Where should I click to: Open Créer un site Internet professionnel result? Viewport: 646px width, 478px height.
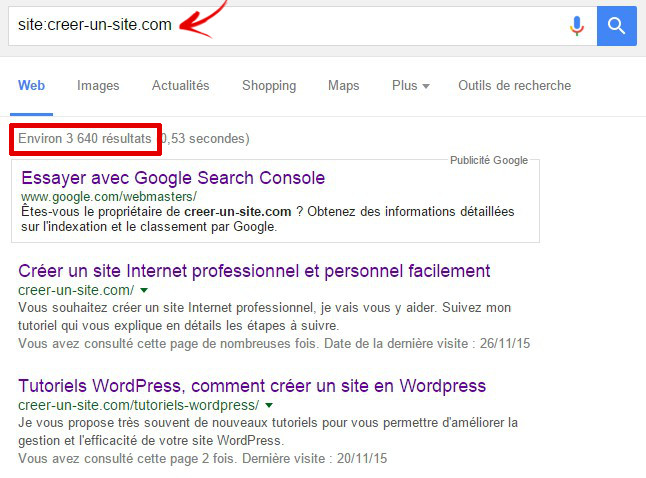coord(254,271)
